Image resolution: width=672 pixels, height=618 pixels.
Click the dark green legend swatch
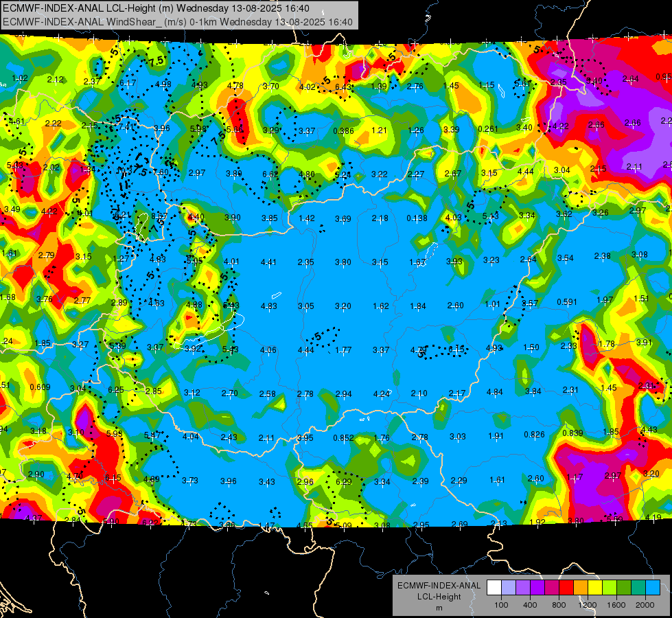click(624, 588)
